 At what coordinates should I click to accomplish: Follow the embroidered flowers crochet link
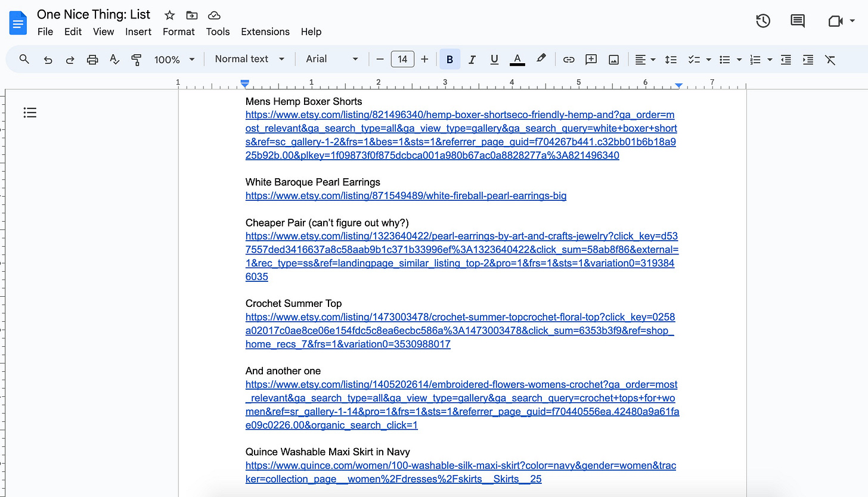pos(462,405)
